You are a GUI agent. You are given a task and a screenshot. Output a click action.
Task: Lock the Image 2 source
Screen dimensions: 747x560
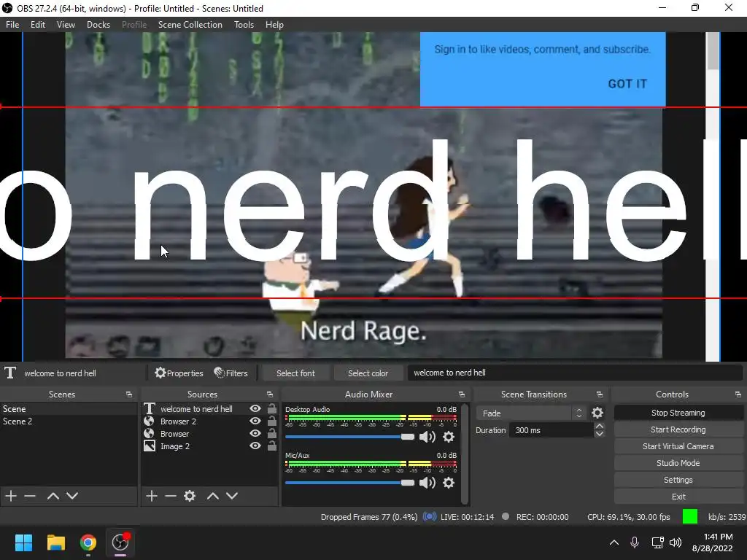pyautogui.click(x=271, y=446)
